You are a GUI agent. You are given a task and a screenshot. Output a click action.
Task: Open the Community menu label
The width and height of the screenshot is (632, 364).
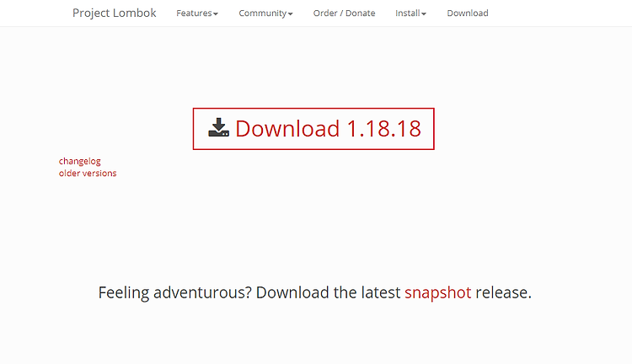point(262,13)
